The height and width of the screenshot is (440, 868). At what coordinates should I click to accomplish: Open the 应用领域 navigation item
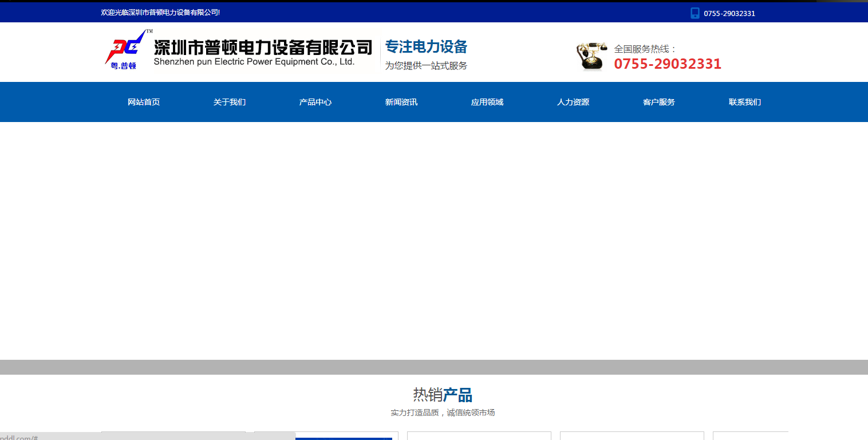pos(487,102)
